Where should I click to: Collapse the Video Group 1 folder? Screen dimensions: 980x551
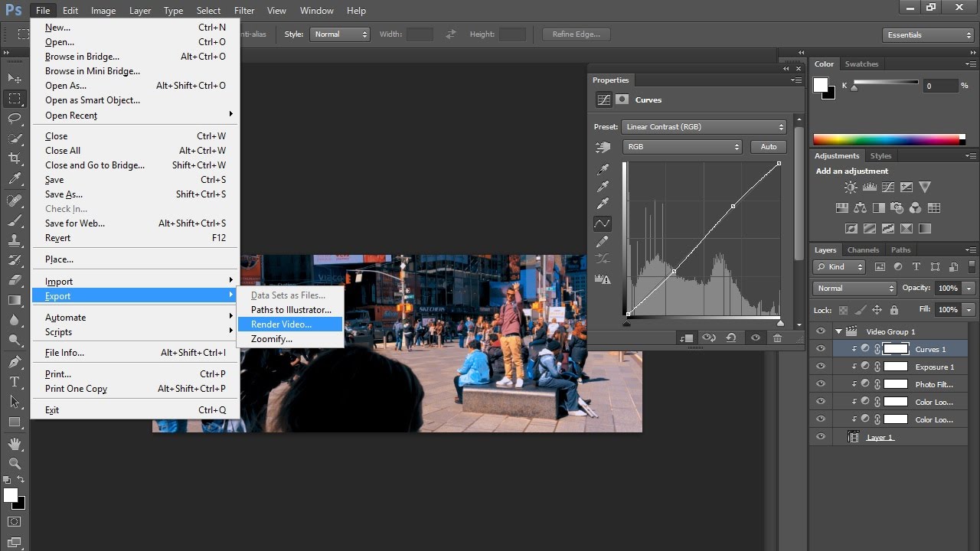click(x=838, y=331)
